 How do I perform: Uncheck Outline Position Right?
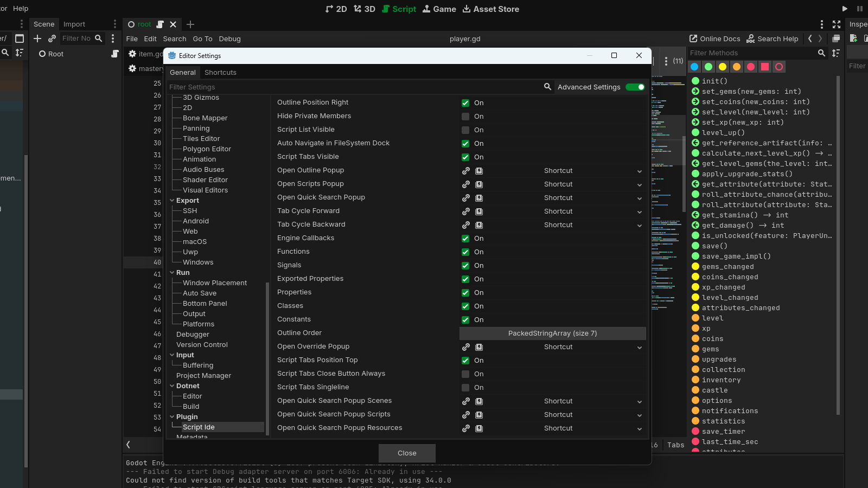[465, 103]
